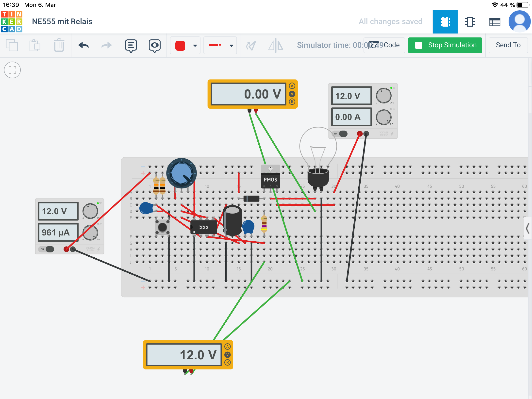Select the Resistance mode on bottom multimeter

point(228,363)
